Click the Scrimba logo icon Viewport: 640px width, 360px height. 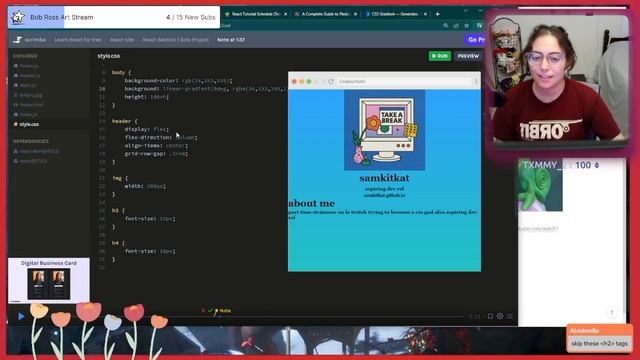pyautogui.click(x=18, y=40)
